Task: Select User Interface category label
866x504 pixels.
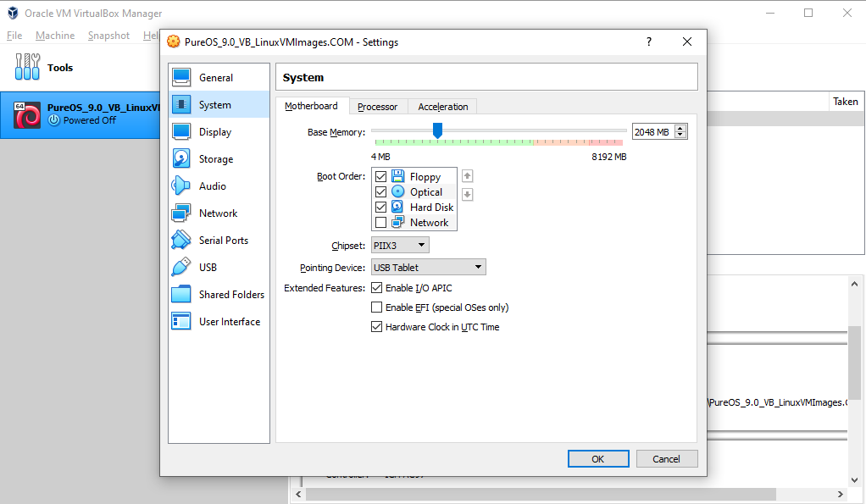Action: pyautogui.click(x=230, y=321)
